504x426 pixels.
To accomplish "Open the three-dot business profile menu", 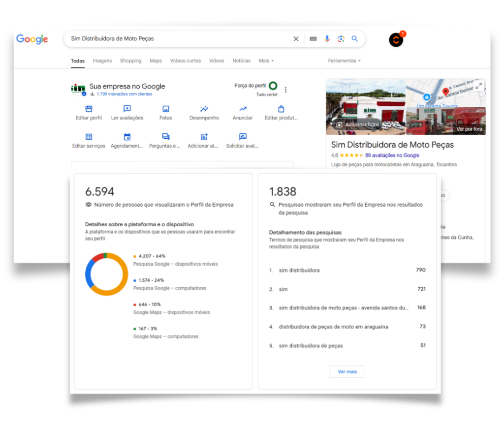I will [285, 90].
